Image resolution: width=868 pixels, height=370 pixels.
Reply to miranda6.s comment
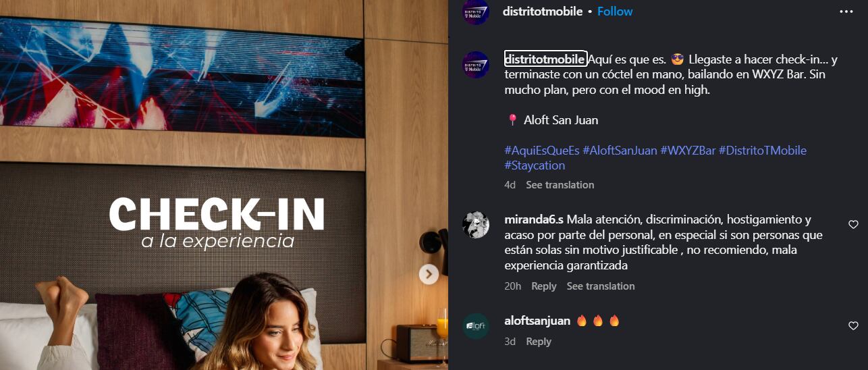tap(544, 286)
